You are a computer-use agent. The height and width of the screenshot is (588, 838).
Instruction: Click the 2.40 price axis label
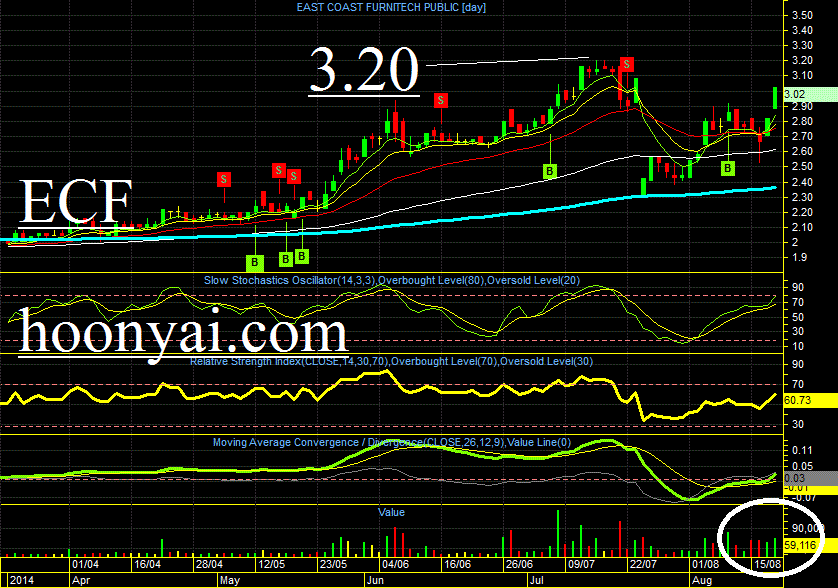pos(802,182)
